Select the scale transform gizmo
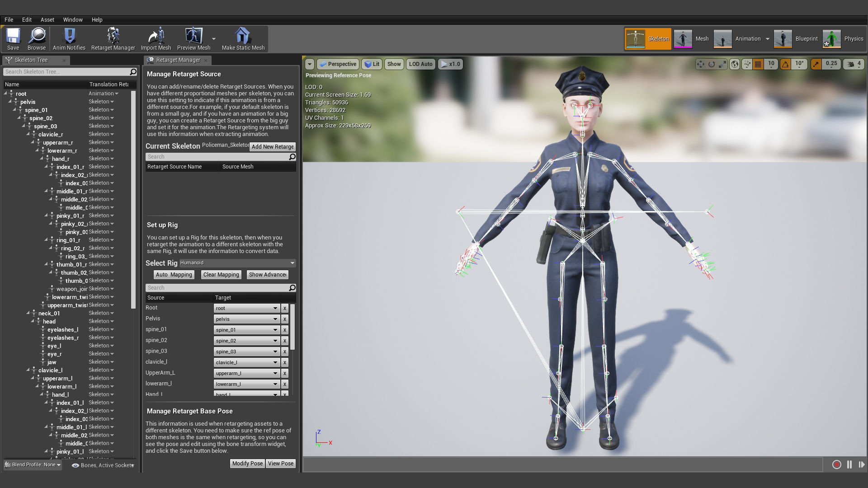Image resolution: width=868 pixels, height=488 pixels. 722,64
